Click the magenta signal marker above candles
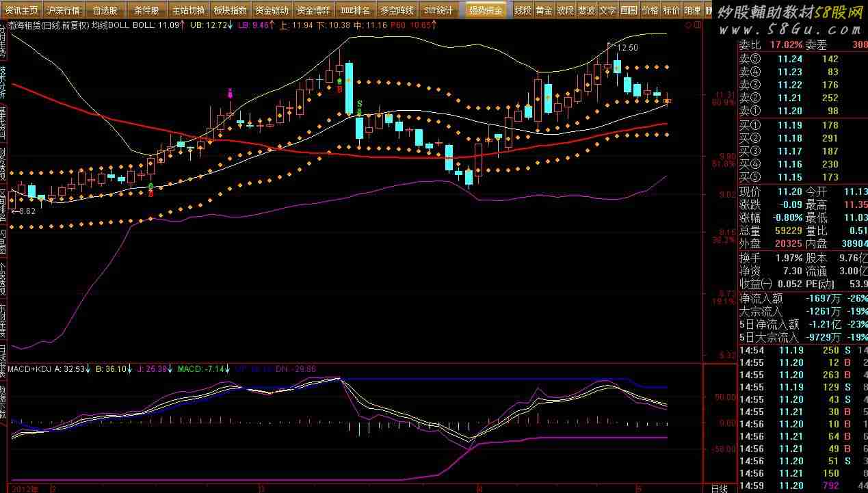Screen dimensions: 868x493 point(231,93)
